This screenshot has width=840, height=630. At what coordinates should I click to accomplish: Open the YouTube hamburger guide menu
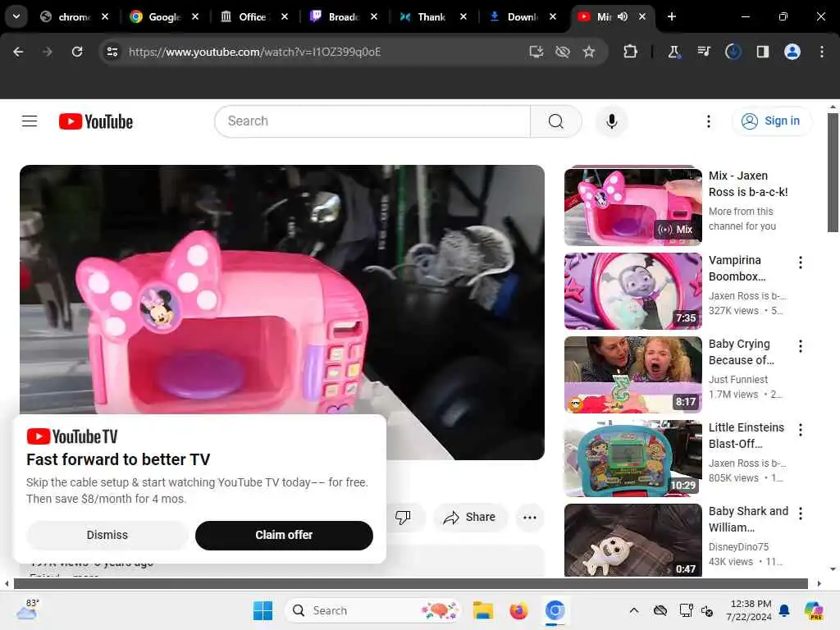(x=30, y=121)
